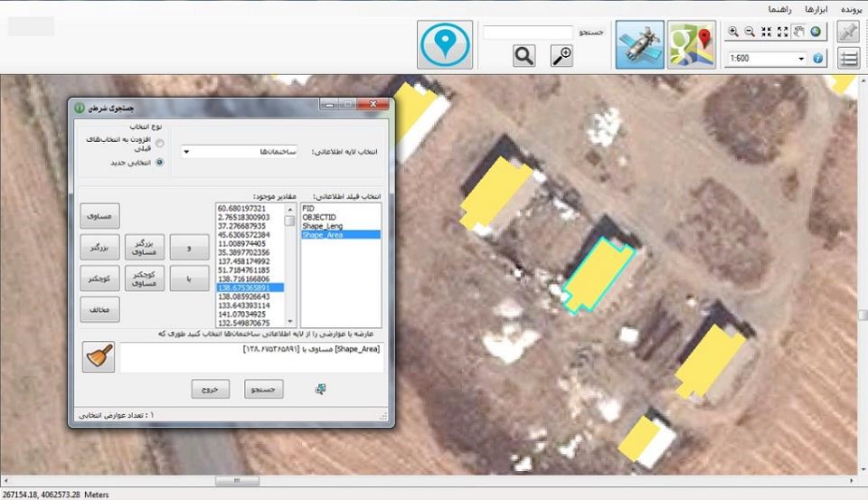Open the 'پرونده' menu
This screenshot has width=868, height=500.
pos(850,9)
